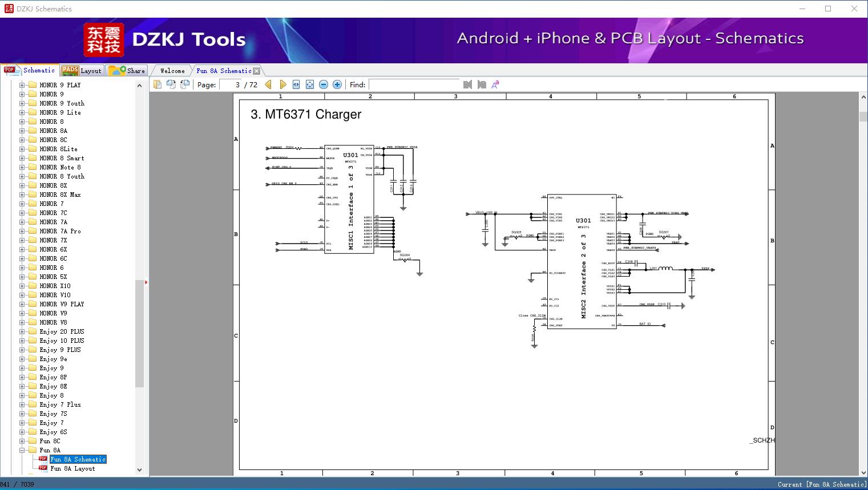Switch to the Share panel tab
Image resolution: width=868 pixels, height=490 pixels.
coord(127,71)
